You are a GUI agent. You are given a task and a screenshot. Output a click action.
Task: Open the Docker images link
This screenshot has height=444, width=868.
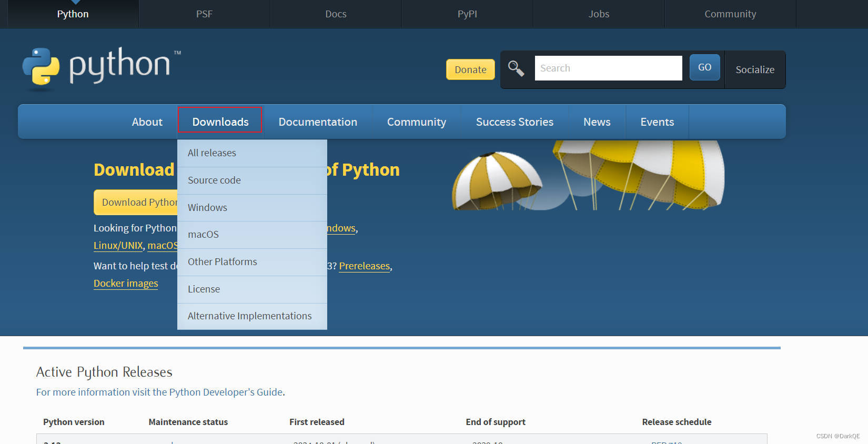click(x=126, y=283)
